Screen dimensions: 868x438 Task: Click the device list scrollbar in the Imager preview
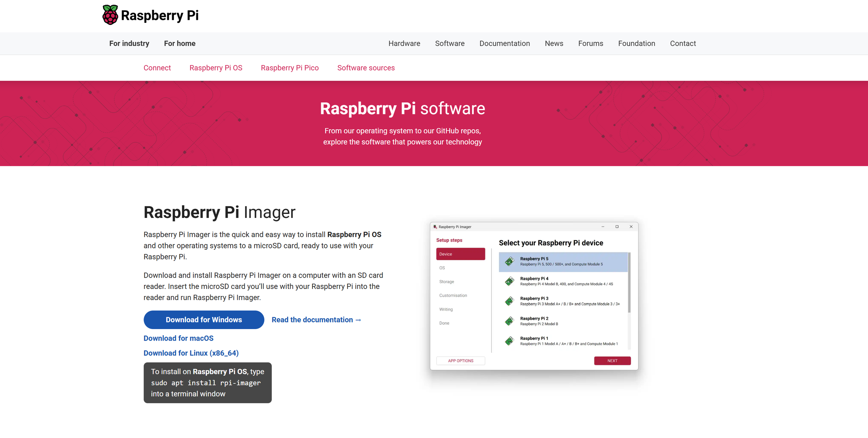point(629,282)
